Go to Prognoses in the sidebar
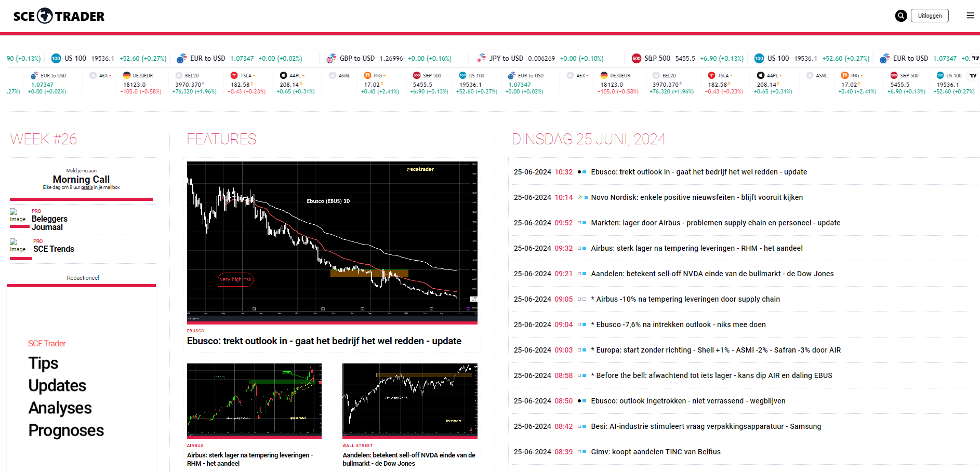Screen dimensions: 980x473 [x=66, y=430]
